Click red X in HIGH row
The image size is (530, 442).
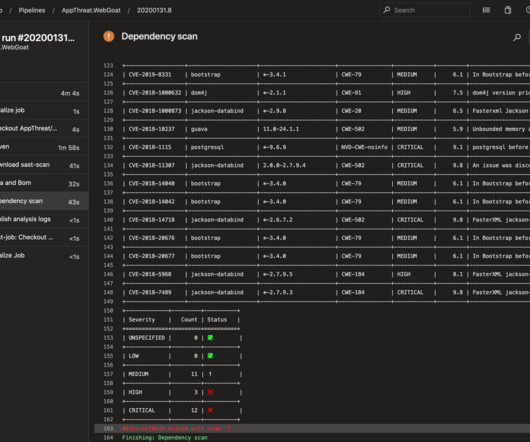tap(210, 392)
